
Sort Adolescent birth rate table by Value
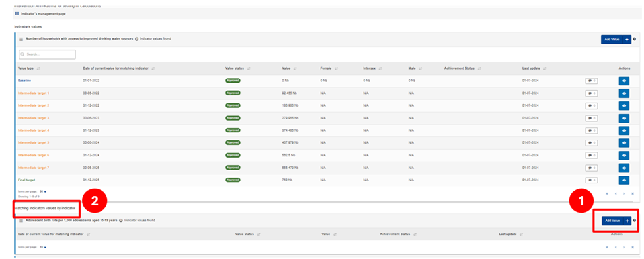point(335,234)
